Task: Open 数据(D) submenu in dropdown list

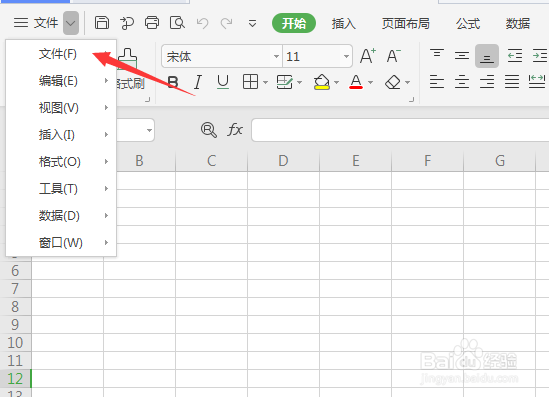Action: click(61, 216)
